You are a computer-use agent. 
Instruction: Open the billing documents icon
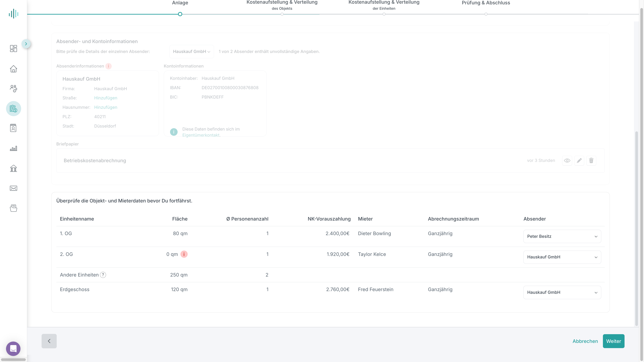tap(13, 108)
